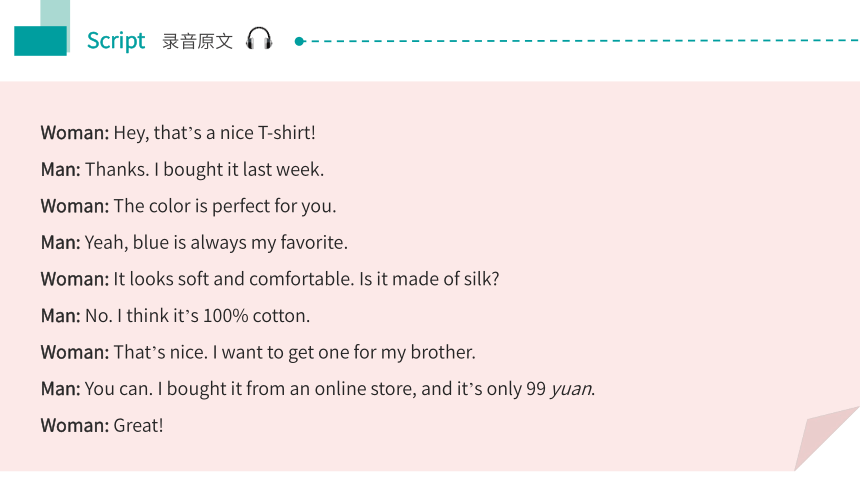Click the light teal strip behind the logo
Viewport: 860px width, 484px height.
55,13
